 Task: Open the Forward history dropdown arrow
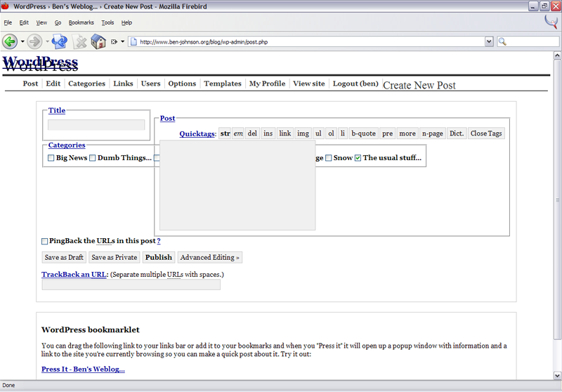(x=47, y=41)
